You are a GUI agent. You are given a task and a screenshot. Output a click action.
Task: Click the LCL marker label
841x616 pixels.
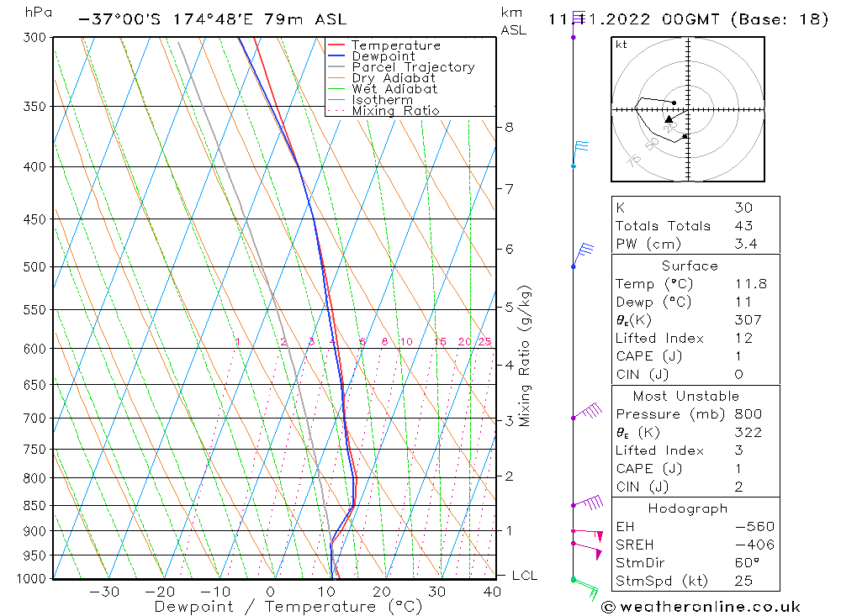pyautogui.click(x=525, y=576)
